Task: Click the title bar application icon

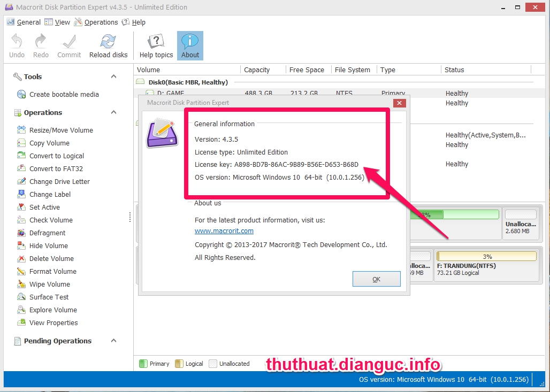Action: point(9,7)
